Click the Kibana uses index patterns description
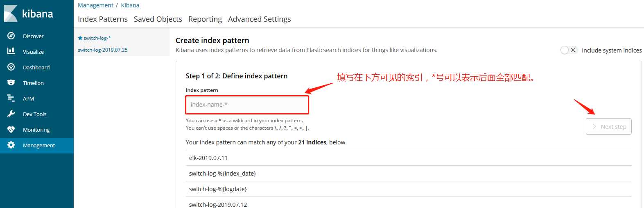The image size is (644, 208). 307,50
